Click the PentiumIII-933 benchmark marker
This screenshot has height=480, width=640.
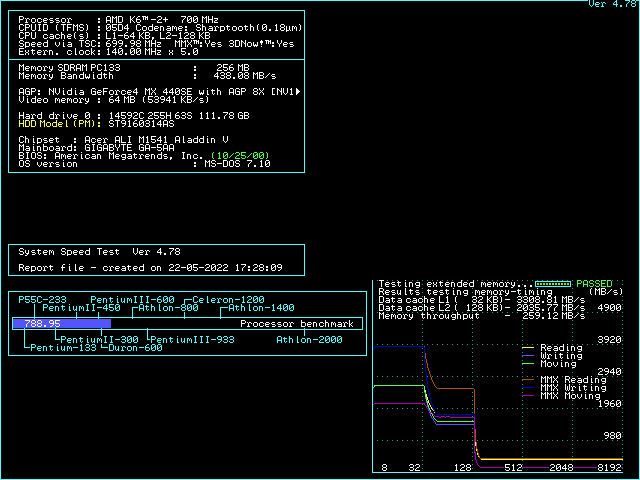click(191, 340)
